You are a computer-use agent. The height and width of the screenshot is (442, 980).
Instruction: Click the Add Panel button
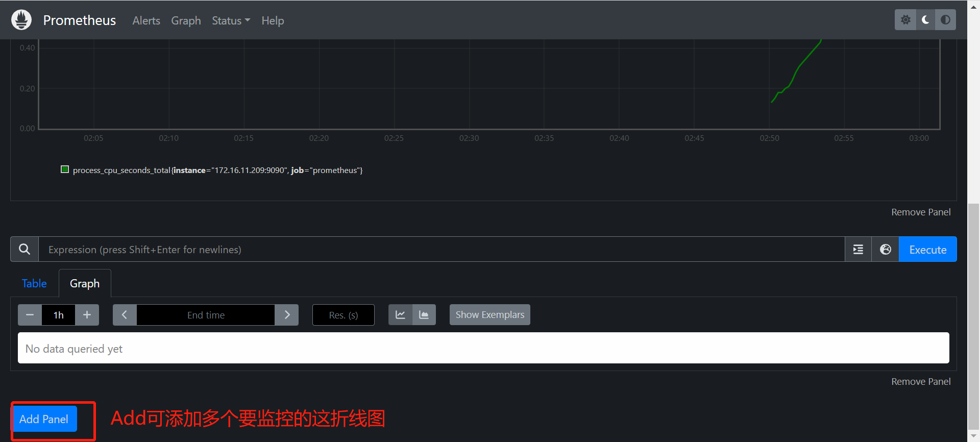(x=44, y=419)
